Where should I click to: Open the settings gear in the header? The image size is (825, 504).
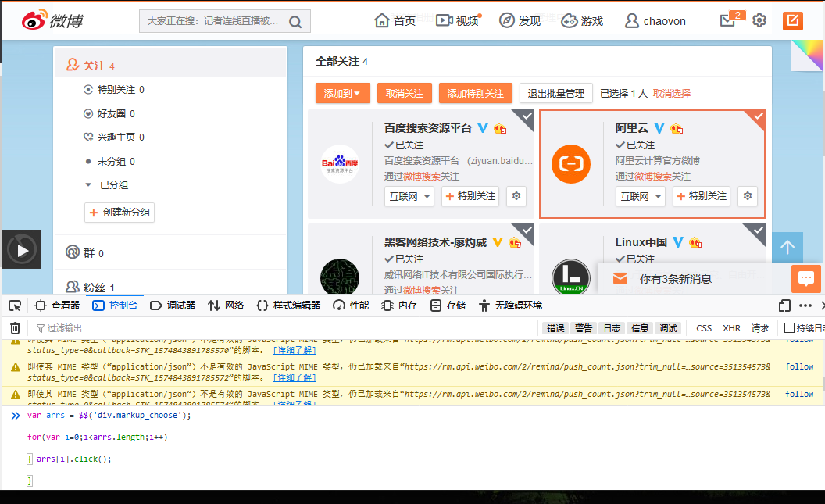[759, 20]
